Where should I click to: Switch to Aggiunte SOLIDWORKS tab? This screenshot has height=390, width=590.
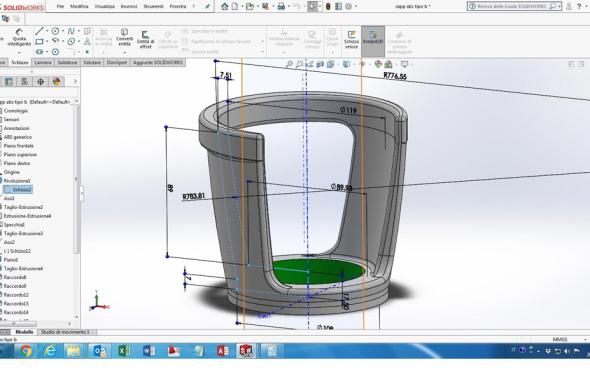click(x=157, y=62)
